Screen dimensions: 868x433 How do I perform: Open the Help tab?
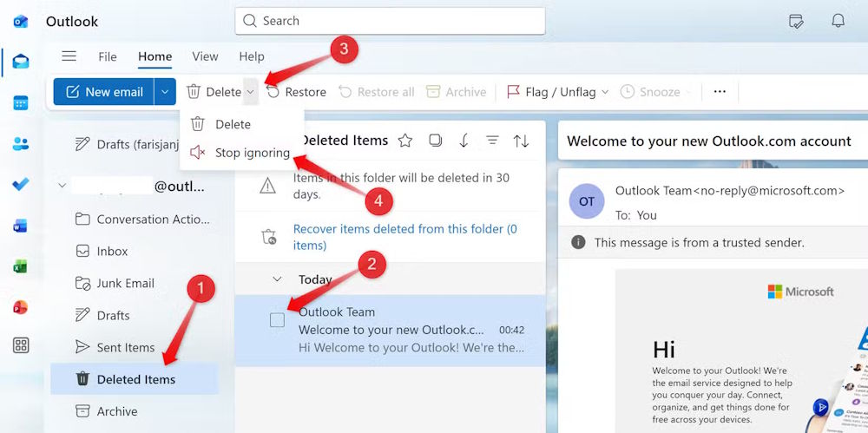[x=252, y=56]
